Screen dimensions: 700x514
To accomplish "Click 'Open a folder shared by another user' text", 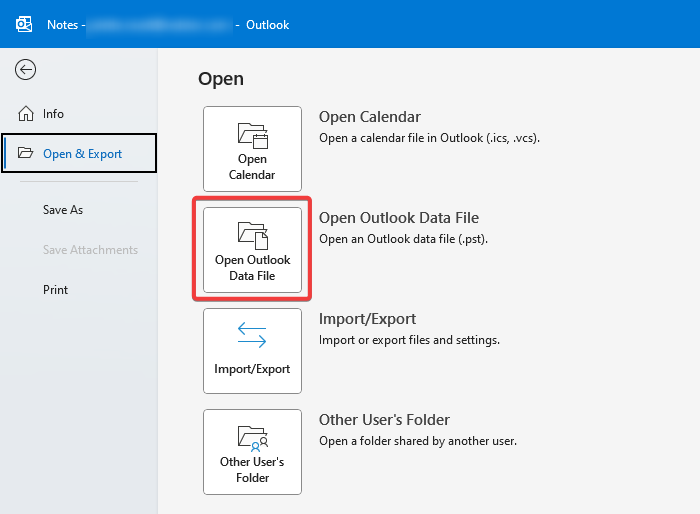I will click(418, 441).
